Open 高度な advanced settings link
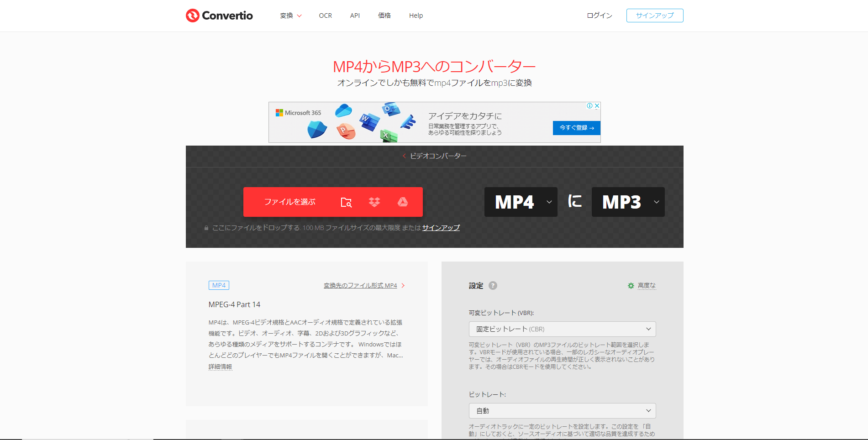The height and width of the screenshot is (440, 868). [647, 286]
